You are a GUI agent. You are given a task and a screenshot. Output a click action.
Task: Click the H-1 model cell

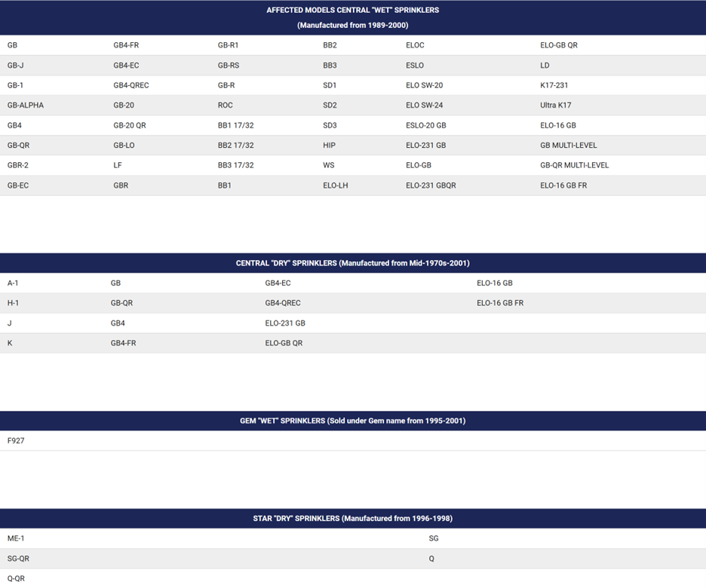pyautogui.click(x=13, y=303)
